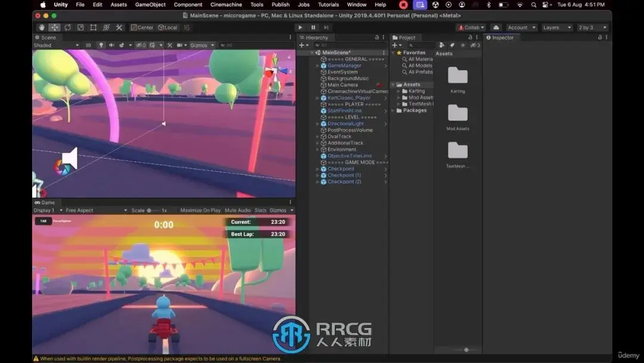644x363 pixels.
Task: Toggle hidden objects visibility counter
Action: pyautogui.click(x=141, y=45)
